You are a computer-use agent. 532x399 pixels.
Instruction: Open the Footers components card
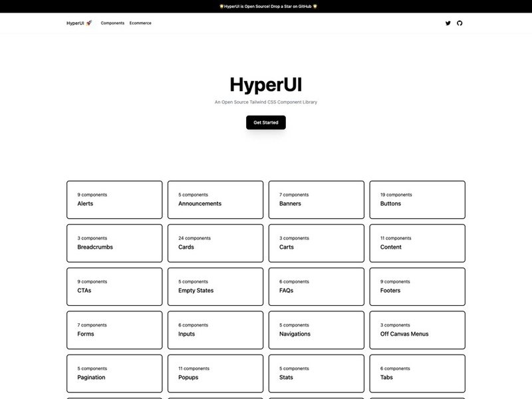(418, 287)
